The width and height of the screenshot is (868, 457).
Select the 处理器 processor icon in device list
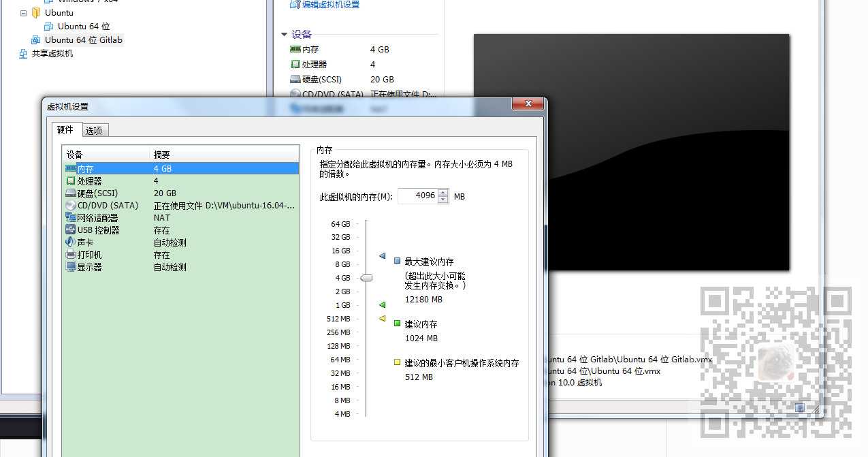[71, 180]
